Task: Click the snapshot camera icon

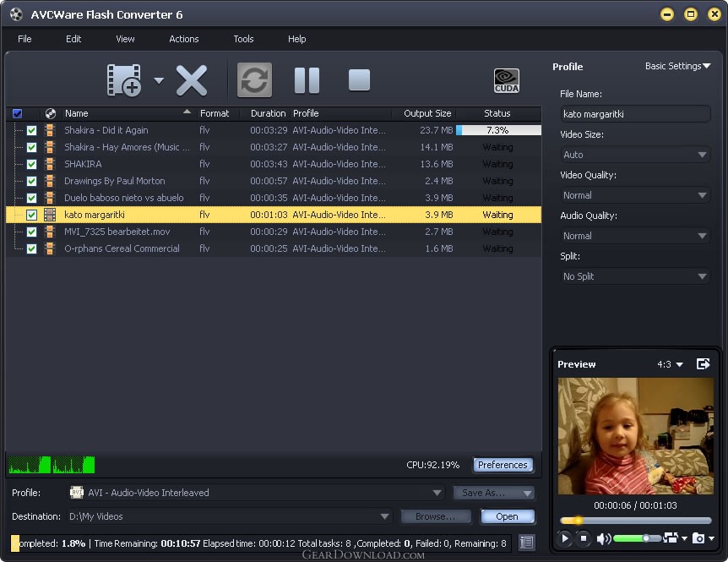Action: pos(698,537)
